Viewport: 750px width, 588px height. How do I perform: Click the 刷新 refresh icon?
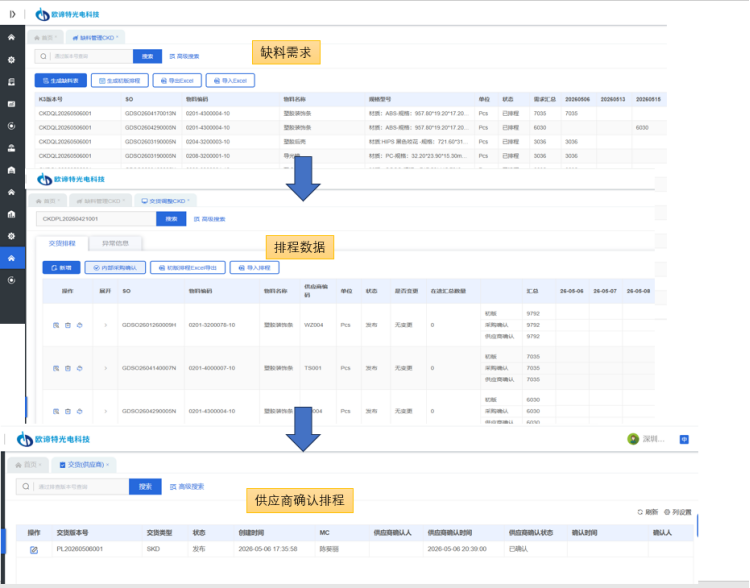pyautogui.click(x=640, y=512)
